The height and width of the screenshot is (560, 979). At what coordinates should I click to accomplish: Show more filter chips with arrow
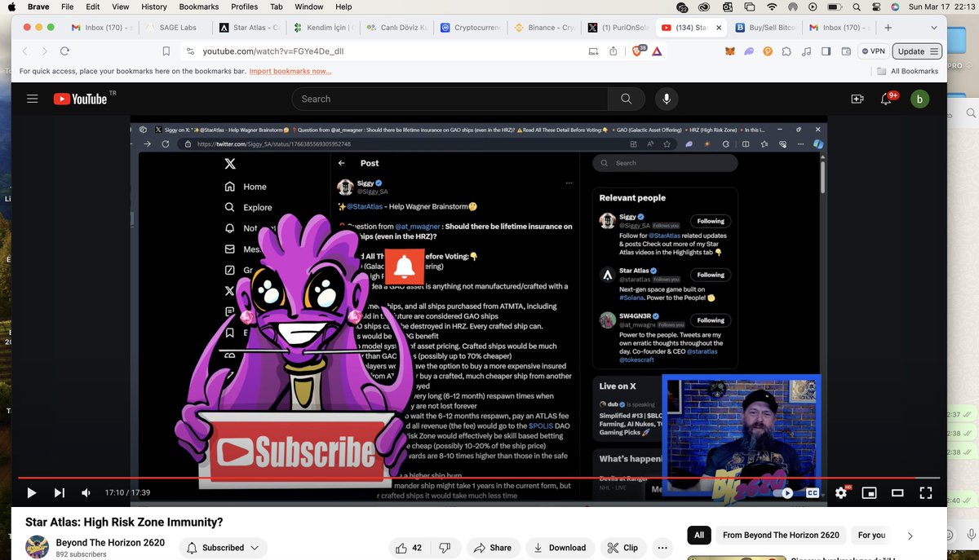(x=910, y=536)
